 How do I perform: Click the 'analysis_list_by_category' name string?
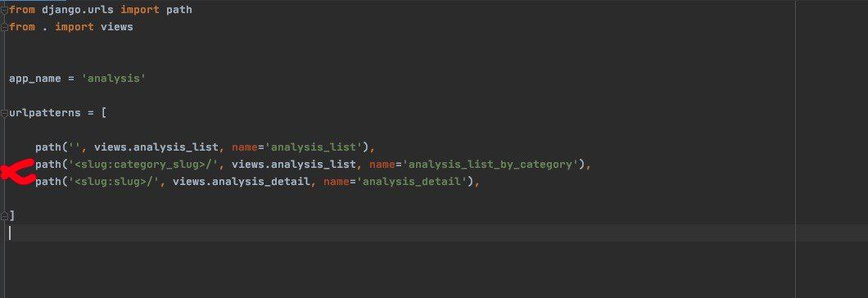pos(491,165)
